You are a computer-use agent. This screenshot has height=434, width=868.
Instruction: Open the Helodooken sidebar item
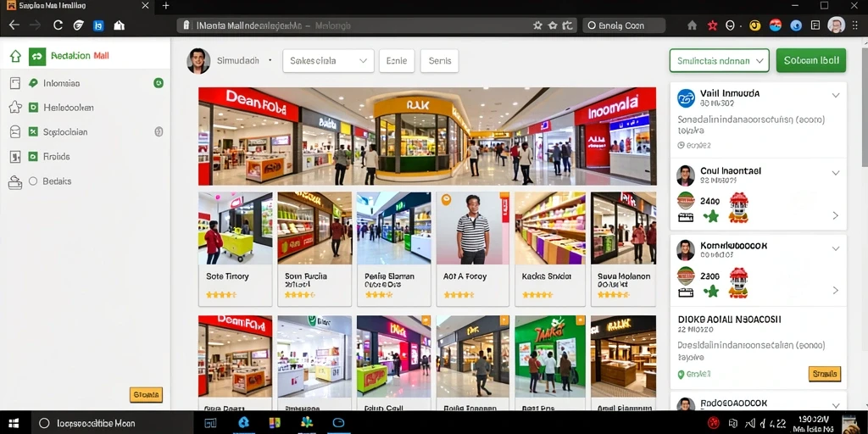pos(68,108)
